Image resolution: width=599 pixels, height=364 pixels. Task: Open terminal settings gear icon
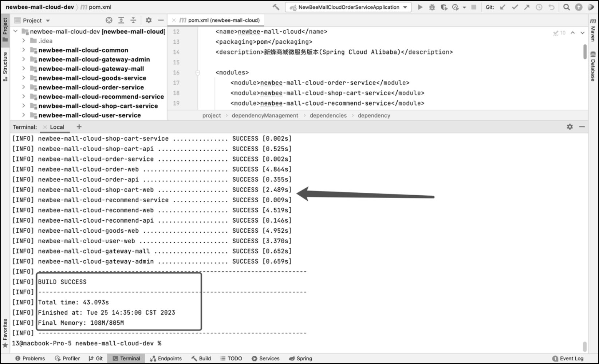pyautogui.click(x=570, y=127)
